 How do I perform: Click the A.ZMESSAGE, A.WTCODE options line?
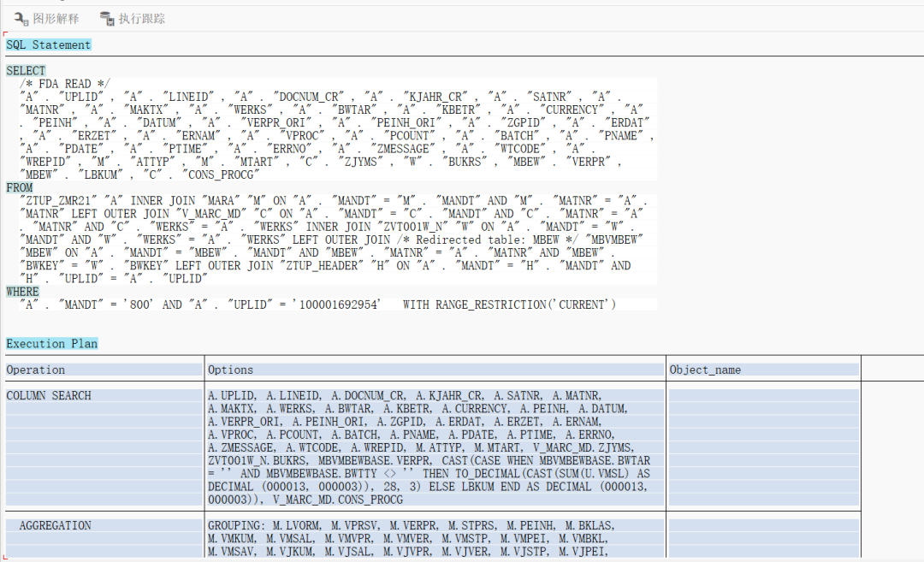421,447
